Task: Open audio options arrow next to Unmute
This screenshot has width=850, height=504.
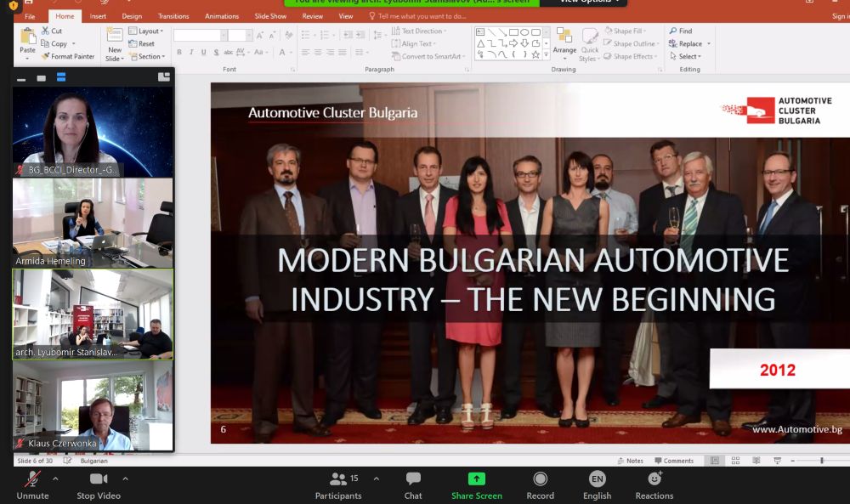Action: click(x=55, y=479)
